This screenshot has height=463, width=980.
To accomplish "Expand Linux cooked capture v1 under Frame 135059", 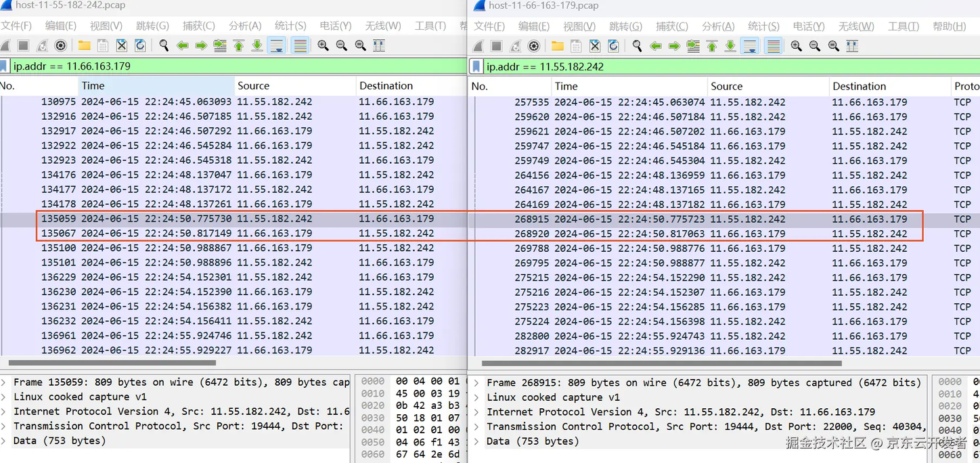I will tap(4, 397).
